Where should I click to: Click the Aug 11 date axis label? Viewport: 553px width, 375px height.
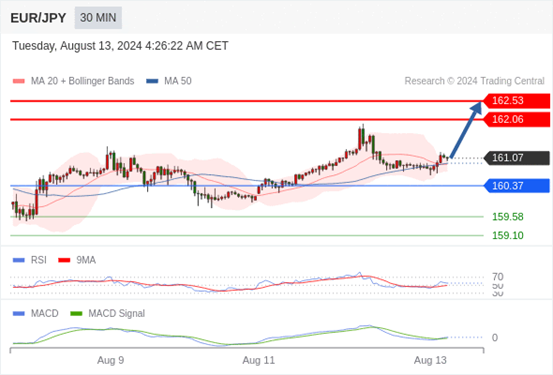click(259, 360)
